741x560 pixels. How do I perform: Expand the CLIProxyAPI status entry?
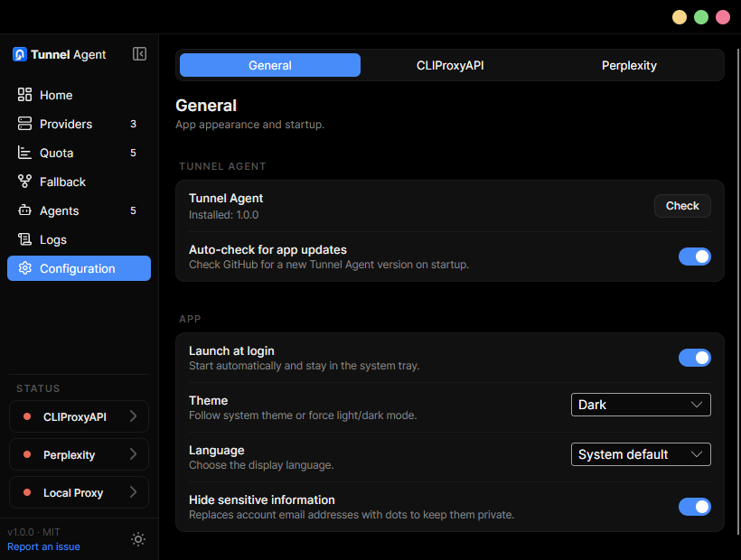[x=79, y=416]
